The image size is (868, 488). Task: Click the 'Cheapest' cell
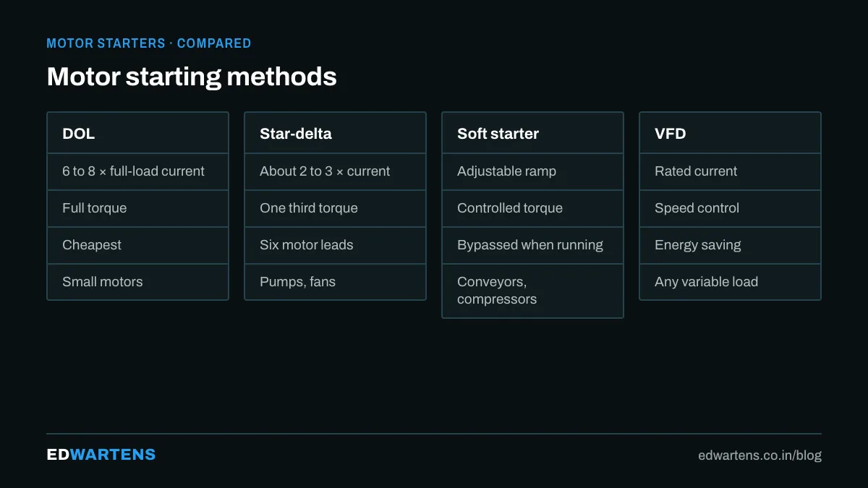click(137, 246)
